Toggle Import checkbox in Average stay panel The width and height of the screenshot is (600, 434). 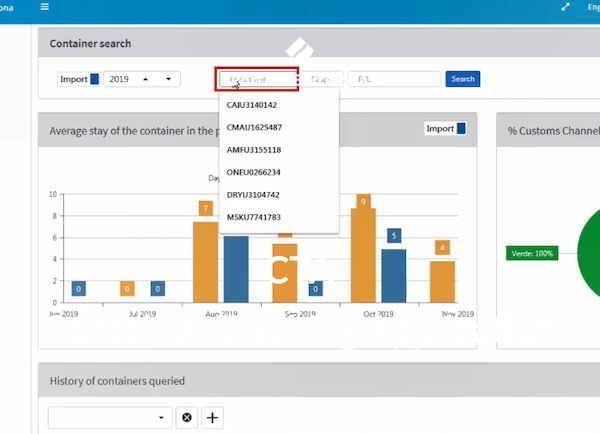461,128
